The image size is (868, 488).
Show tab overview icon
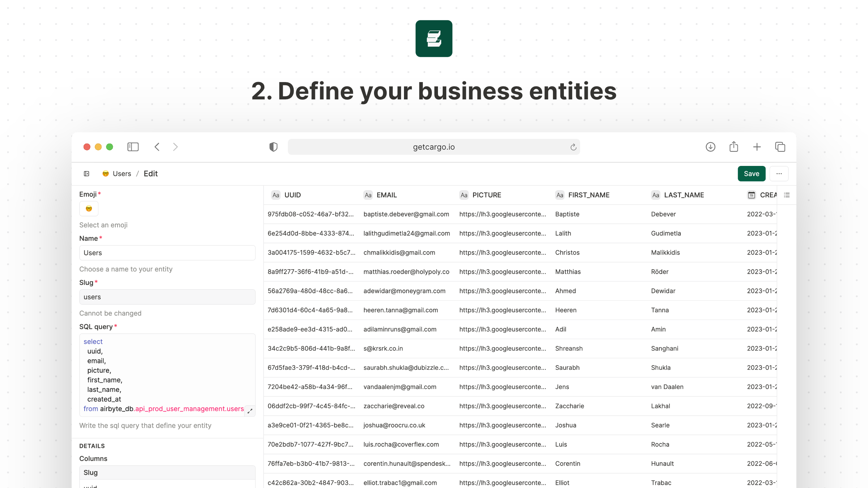pos(780,147)
